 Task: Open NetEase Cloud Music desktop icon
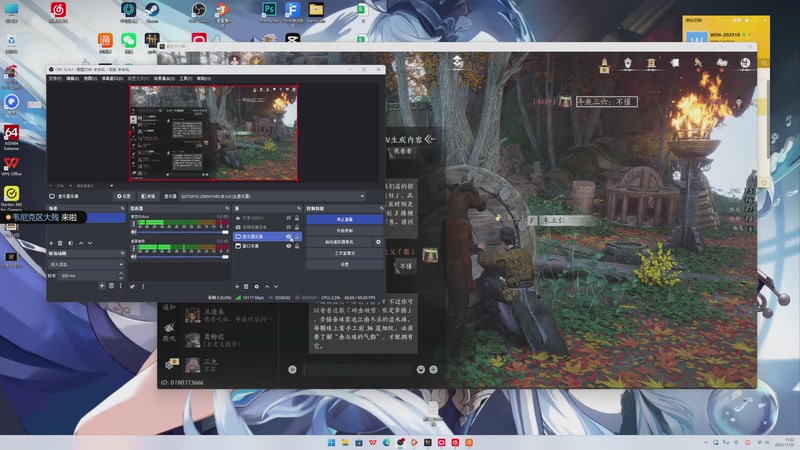click(58, 10)
